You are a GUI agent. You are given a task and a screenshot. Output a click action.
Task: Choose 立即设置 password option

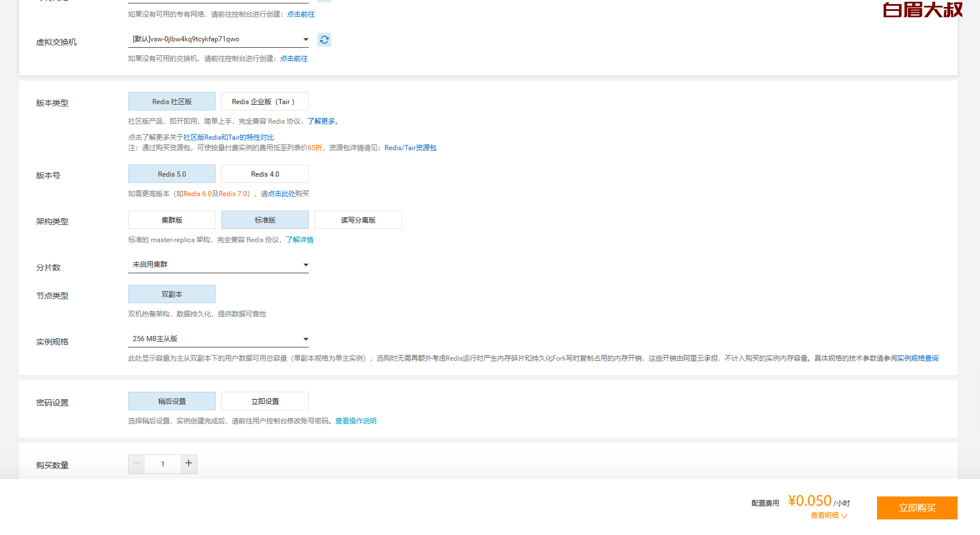(x=265, y=401)
